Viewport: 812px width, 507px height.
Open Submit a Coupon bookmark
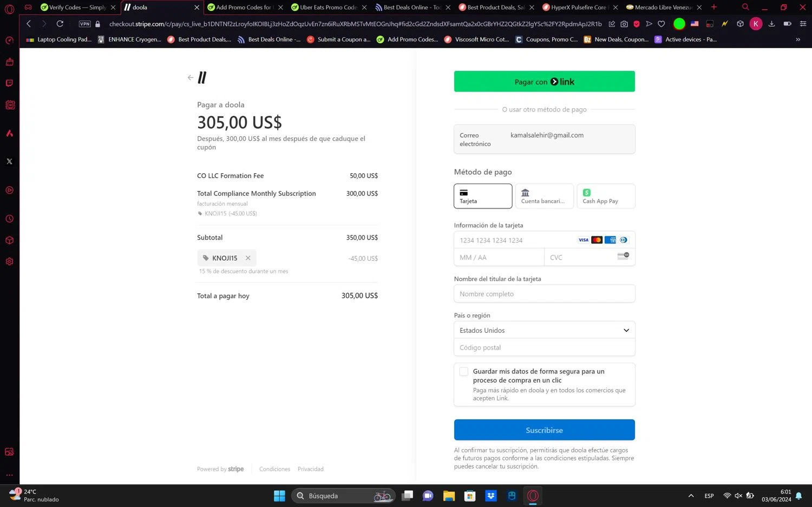click(x=338, y=39)
